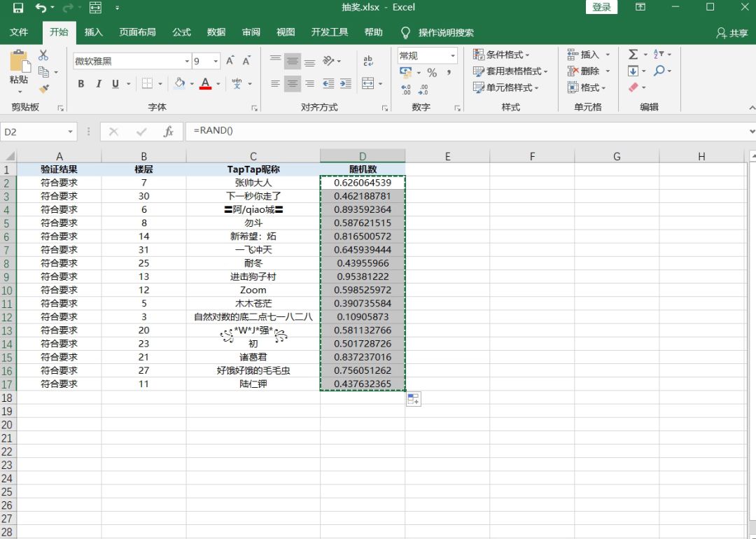Viewport: 756px width, 539px height.
Task: Click the 条件格式 button
Action: (x=501, y=55)
